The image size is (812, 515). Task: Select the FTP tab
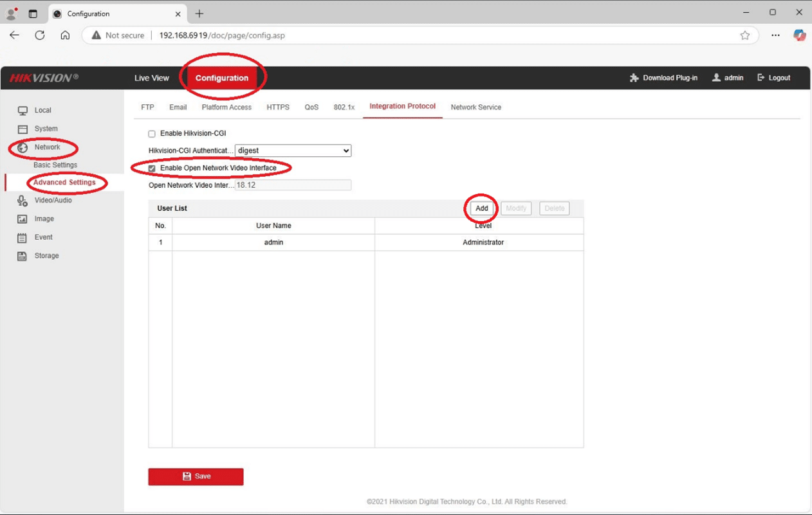(x=147, y=107)
